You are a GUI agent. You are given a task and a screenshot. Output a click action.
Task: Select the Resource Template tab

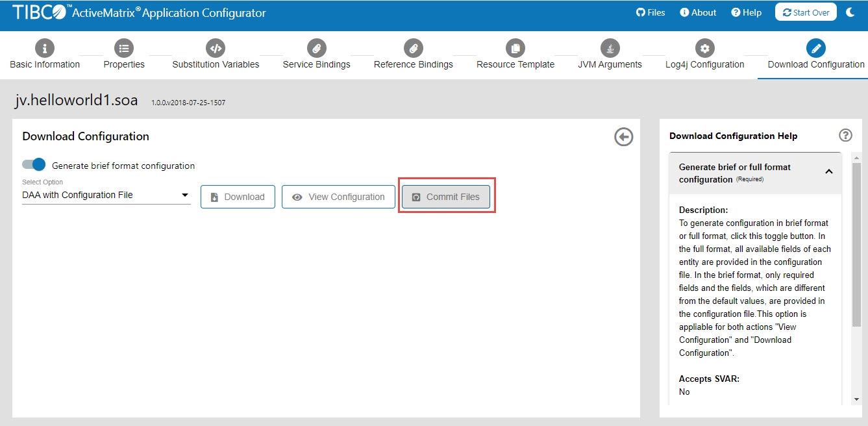point(515,64)
